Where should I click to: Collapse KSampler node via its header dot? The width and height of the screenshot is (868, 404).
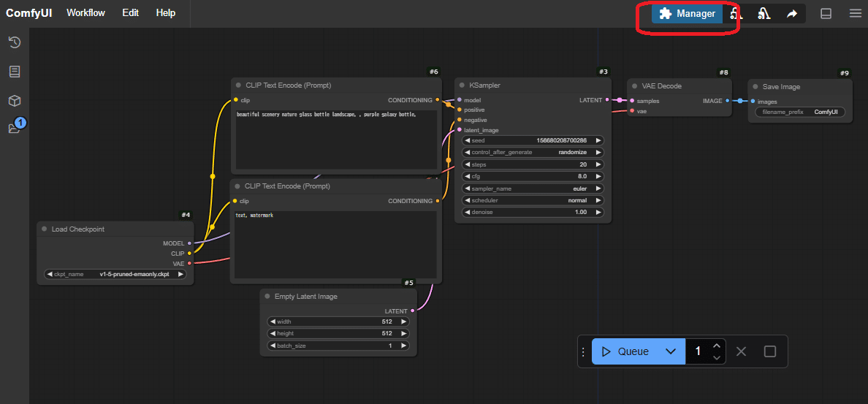pos(462,85)
